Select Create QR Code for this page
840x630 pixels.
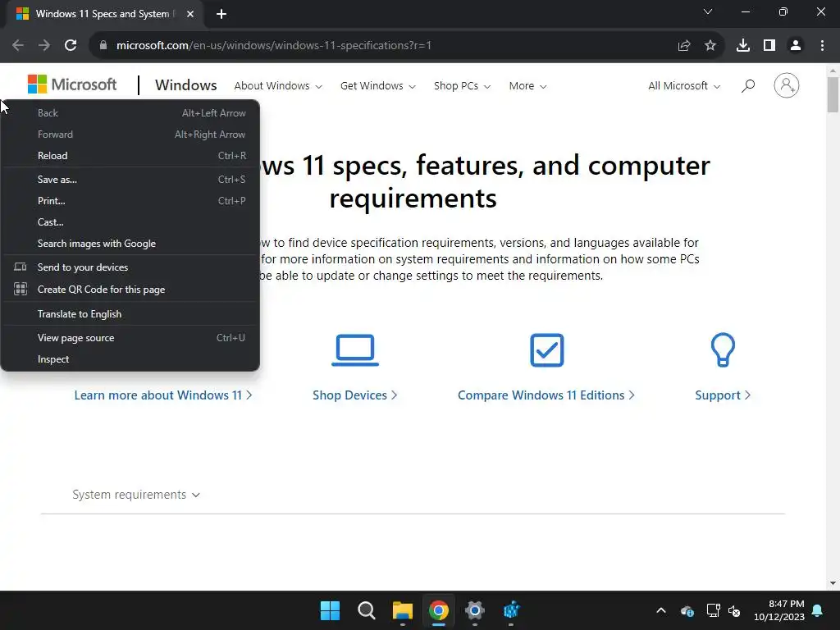tap(130, 290)
